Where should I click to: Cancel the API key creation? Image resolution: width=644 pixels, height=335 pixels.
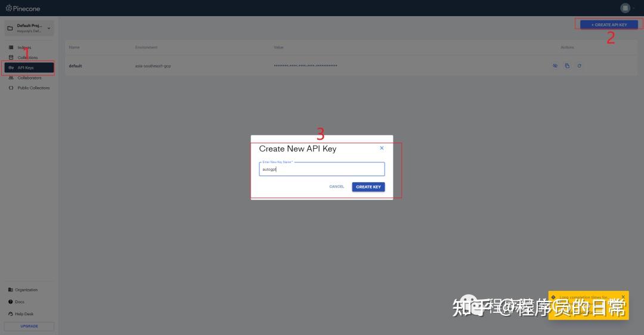click(336, 187)
